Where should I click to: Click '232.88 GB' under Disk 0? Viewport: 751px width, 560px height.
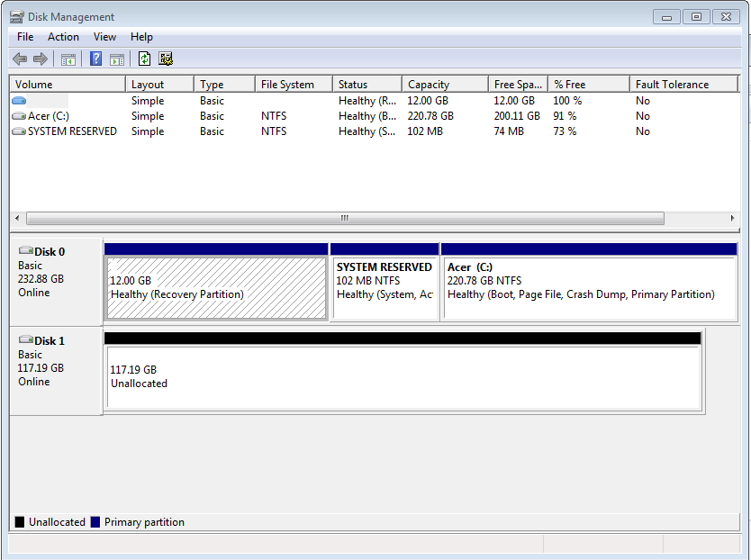click(x=41, y=279)
